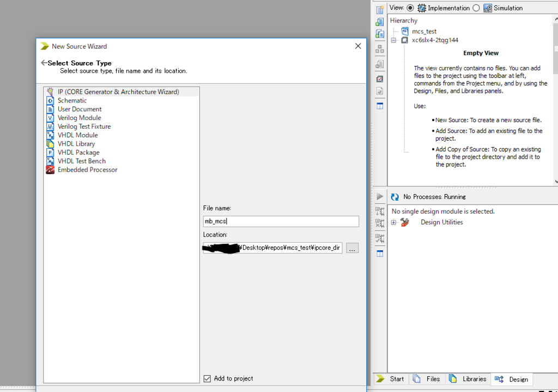Screen dimensions: 558x392
Task: Switch to the Design tab
Action: pyautogui.click(x=512, y=379)
